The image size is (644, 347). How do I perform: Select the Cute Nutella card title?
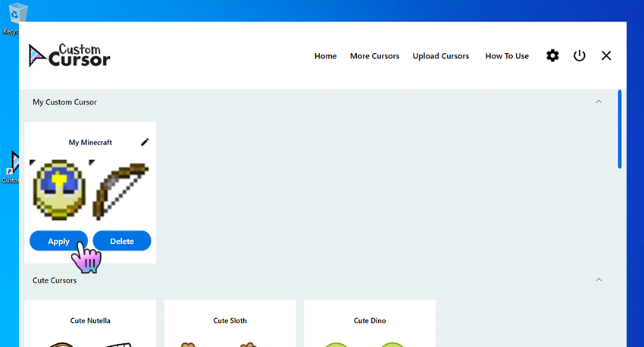[x=90, y=320]
